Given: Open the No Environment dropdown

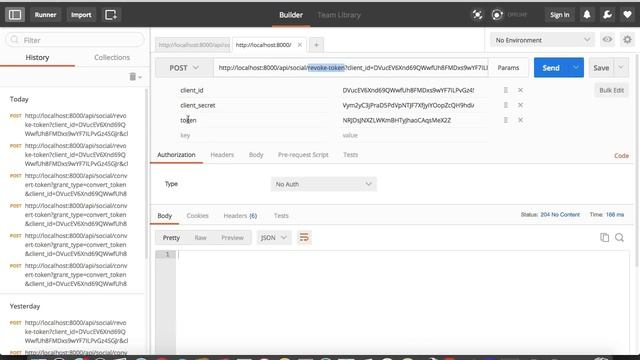Looking at the screenshot, I should pos(542,40).
